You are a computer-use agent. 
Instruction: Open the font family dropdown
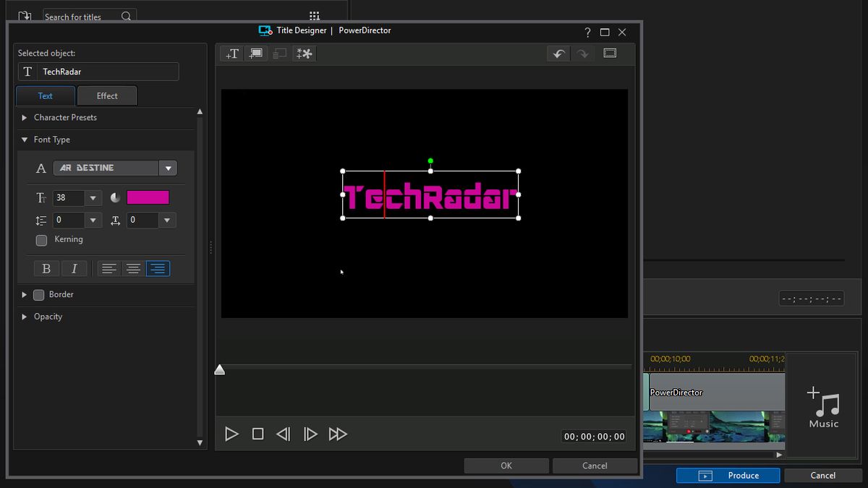point(168,168)
